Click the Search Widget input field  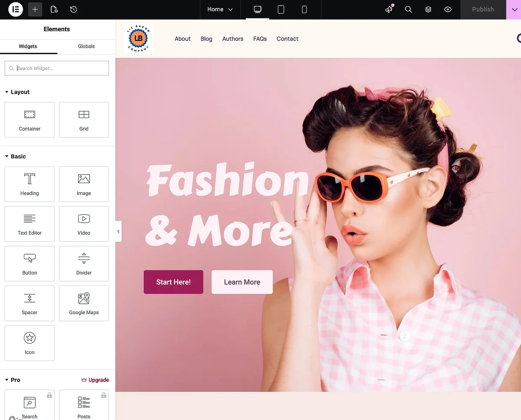pos(57,68)
